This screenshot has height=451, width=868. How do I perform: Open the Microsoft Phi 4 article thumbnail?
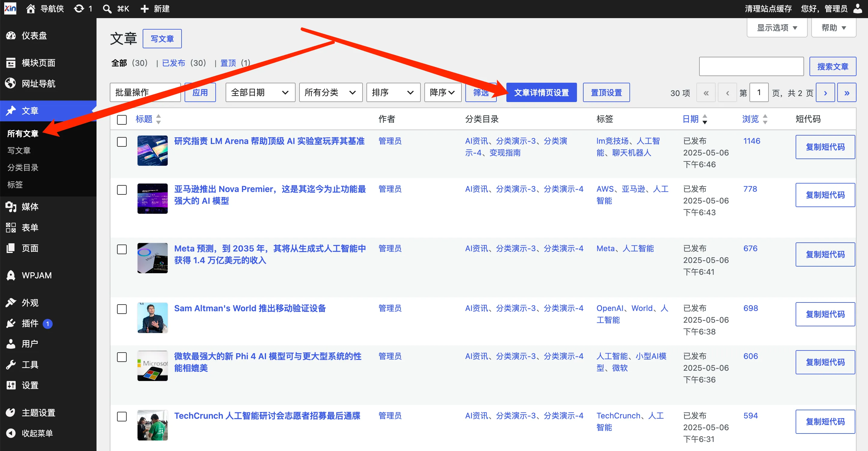[x=152, y=366]
